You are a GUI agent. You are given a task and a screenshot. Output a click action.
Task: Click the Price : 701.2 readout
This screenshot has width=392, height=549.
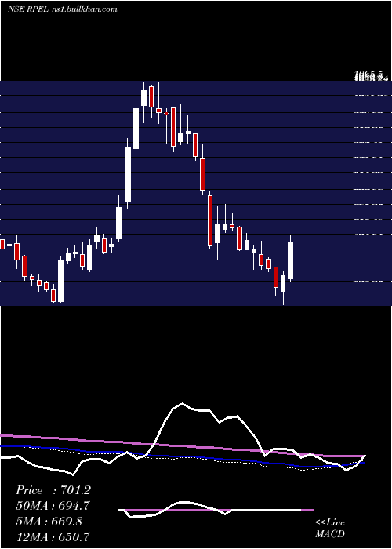(53, 490)
